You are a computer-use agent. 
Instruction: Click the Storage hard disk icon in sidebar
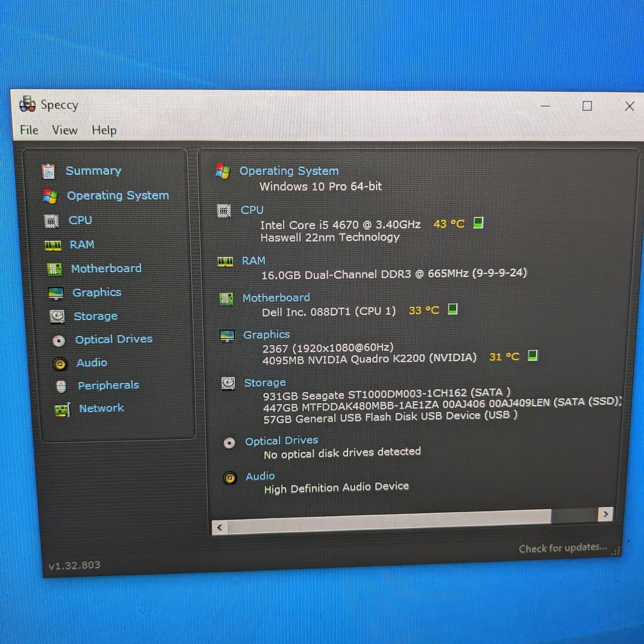point(57,317)
